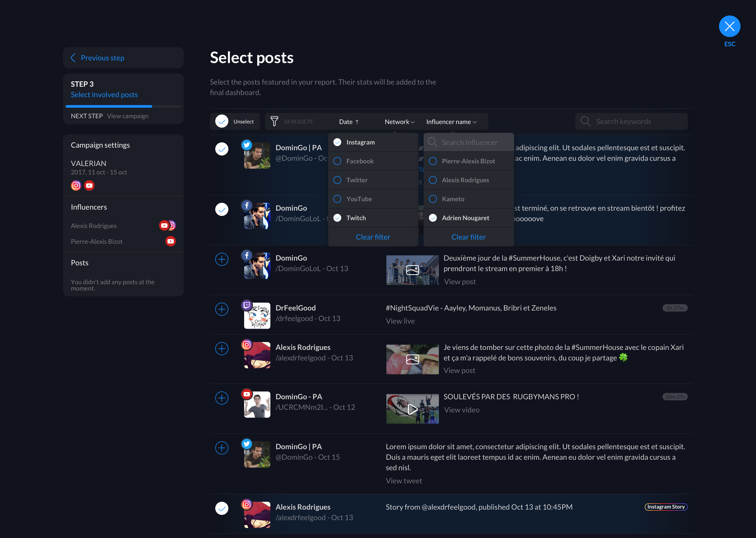Viewport: 756px width, 538px height.
Task: Click the X close icon above ESC
Action: 729,26
